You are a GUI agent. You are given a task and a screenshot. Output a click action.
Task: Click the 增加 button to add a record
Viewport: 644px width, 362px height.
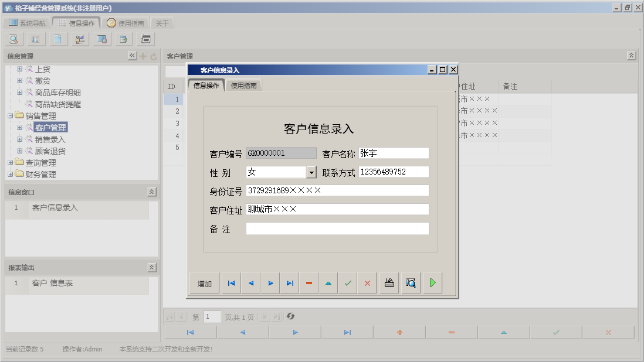pyautogui.click(x=204, y=283)
